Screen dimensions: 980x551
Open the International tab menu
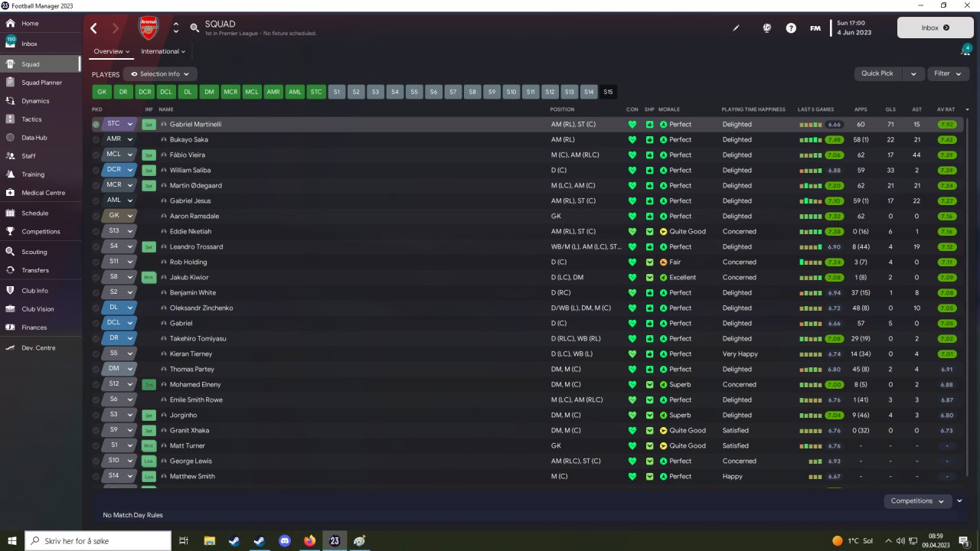point(164,52)
